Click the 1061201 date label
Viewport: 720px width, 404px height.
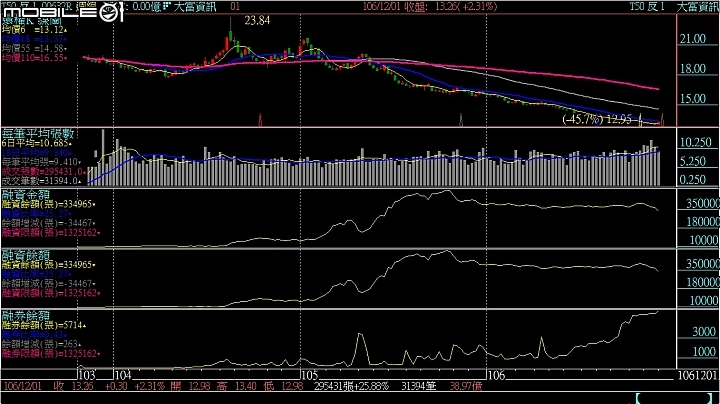pos(697,376)
